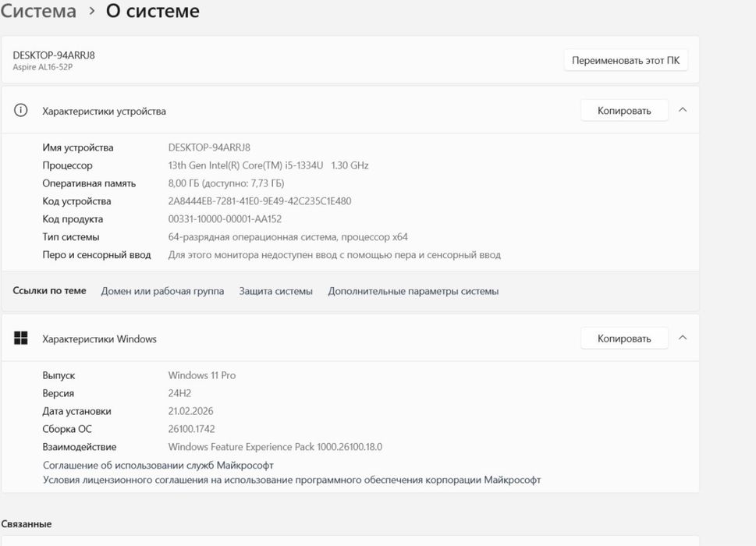Click the breadcrumb arrow after Система
This screenshot has width=756, height=546.
tap(91, 12)
